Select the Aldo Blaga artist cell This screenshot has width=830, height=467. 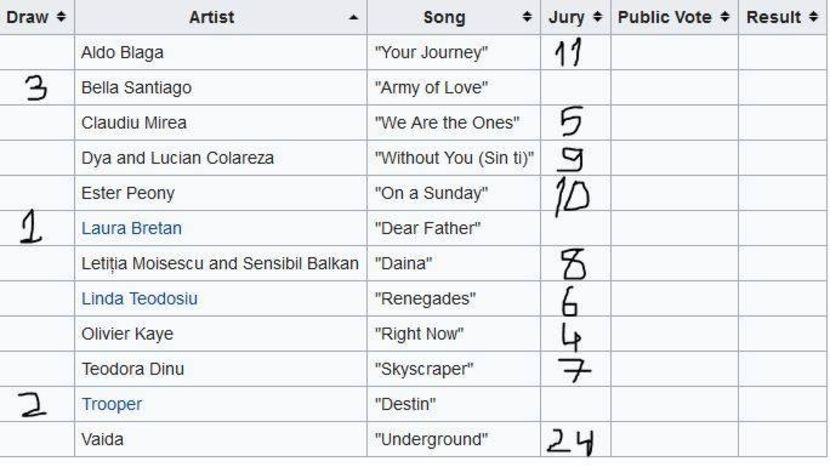coord(122,52)
